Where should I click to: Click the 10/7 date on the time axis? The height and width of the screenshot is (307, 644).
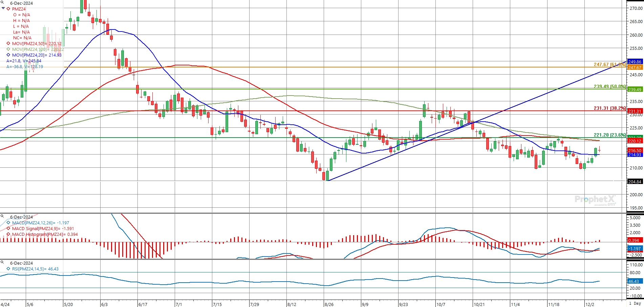click(441, 304)
